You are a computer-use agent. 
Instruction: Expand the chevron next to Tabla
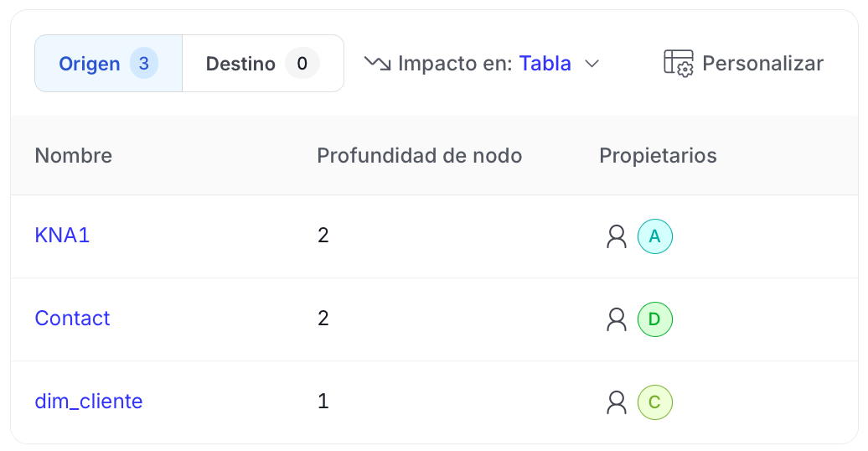pos(592,64)
